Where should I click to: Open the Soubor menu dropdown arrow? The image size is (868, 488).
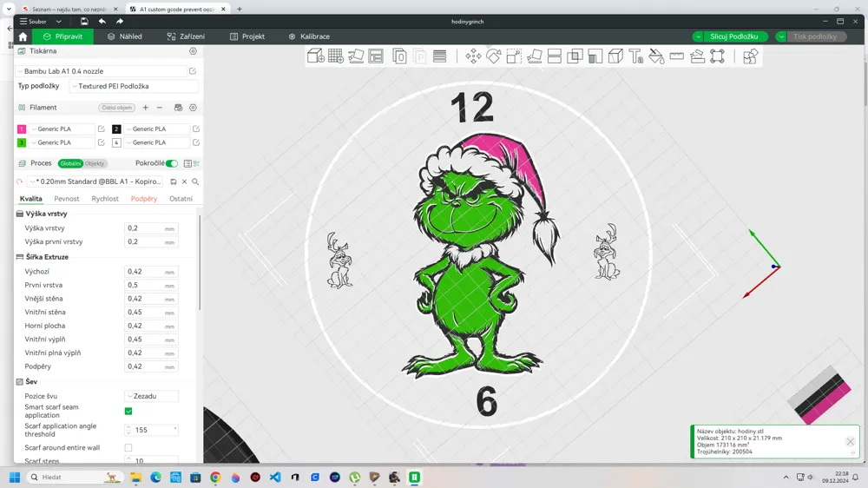tap(59, 22)
